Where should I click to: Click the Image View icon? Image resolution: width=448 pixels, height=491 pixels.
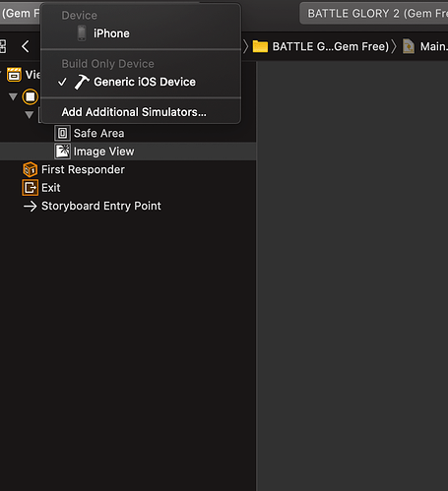(62, 152)
